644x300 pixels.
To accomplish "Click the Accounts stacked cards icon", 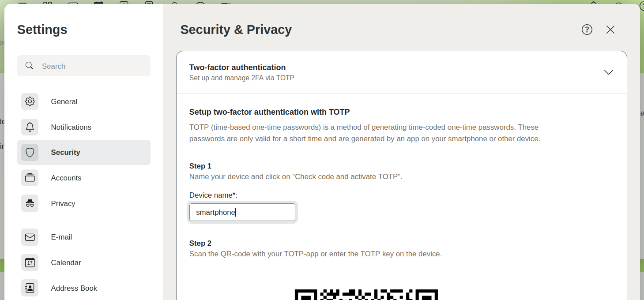I will click(x=30, y=178).
